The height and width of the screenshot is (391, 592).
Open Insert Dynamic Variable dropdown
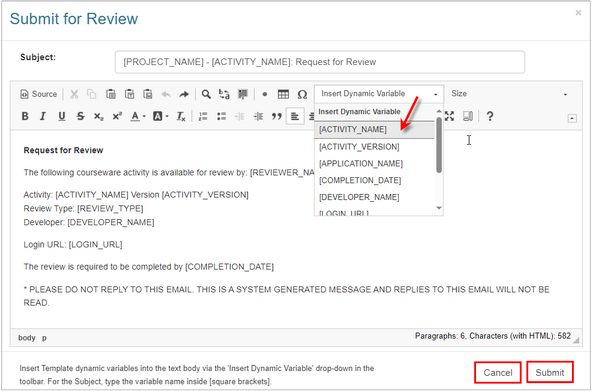[379, 94]
